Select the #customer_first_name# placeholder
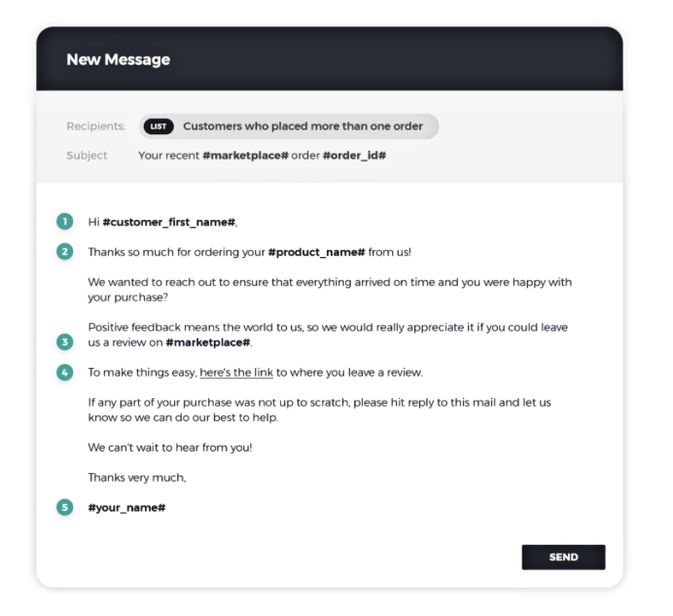 click(x=168, y=222)
